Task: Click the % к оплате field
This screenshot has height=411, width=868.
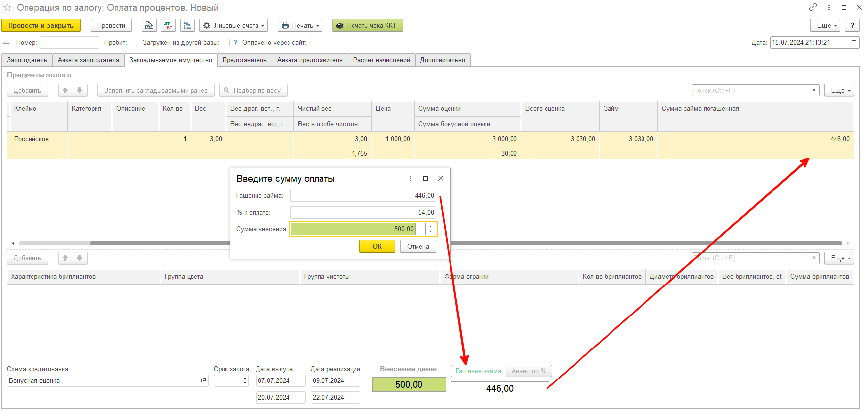Action: point(363,212)
